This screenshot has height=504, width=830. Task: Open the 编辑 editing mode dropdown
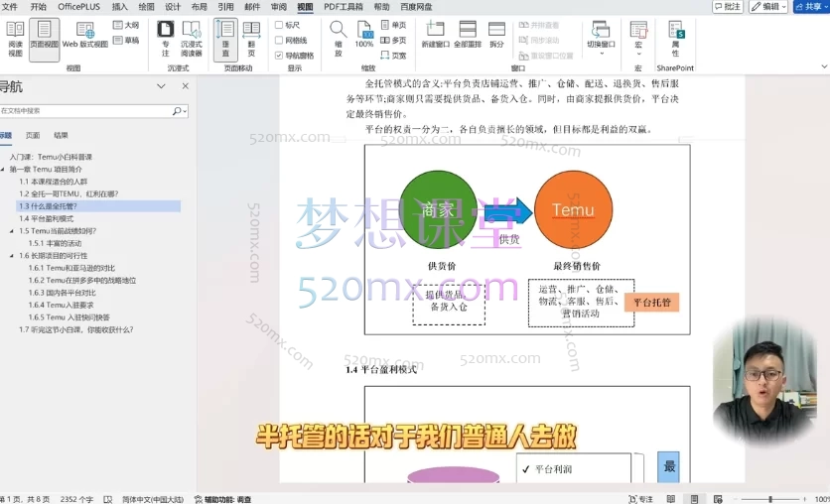[x=768, y=6]
